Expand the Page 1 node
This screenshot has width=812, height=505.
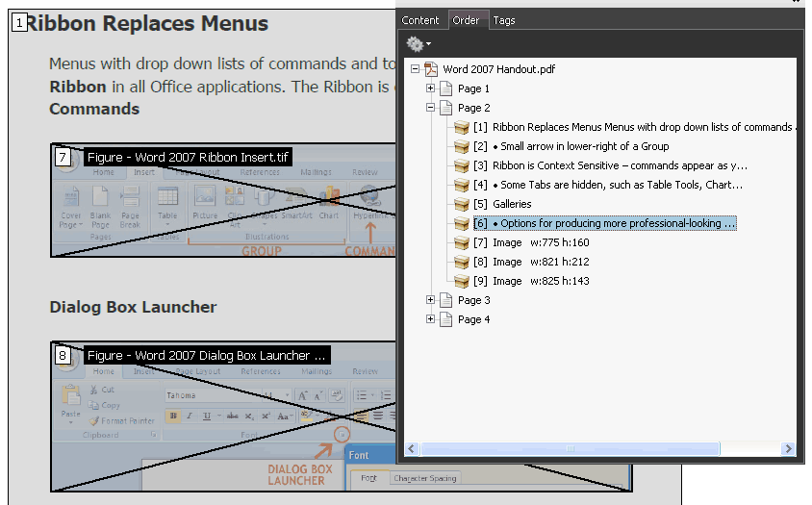[430, 88]
